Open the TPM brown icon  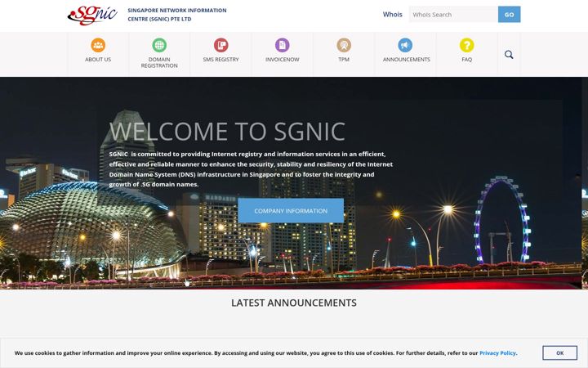tap(344, 45)
